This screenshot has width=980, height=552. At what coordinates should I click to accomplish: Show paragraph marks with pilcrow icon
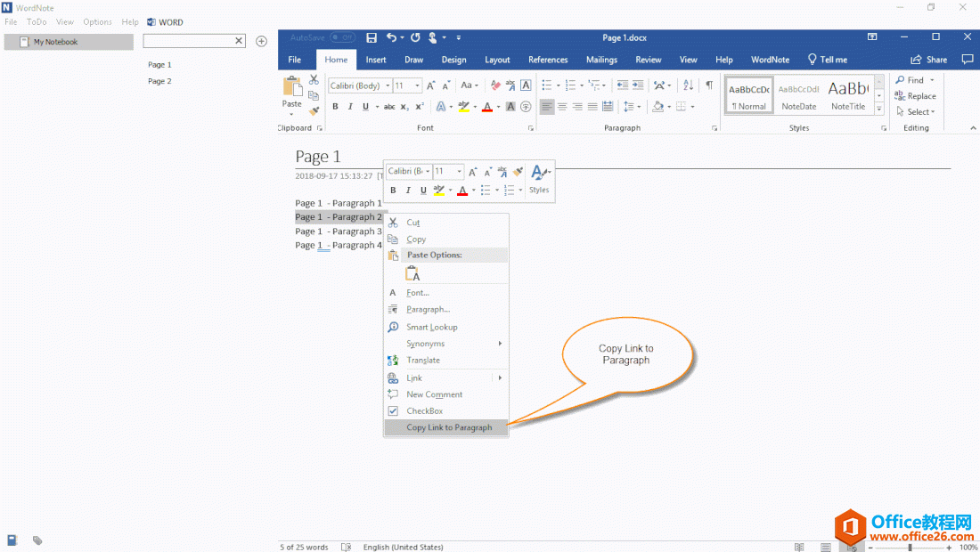pyautogui.click(x=709, y=85)
